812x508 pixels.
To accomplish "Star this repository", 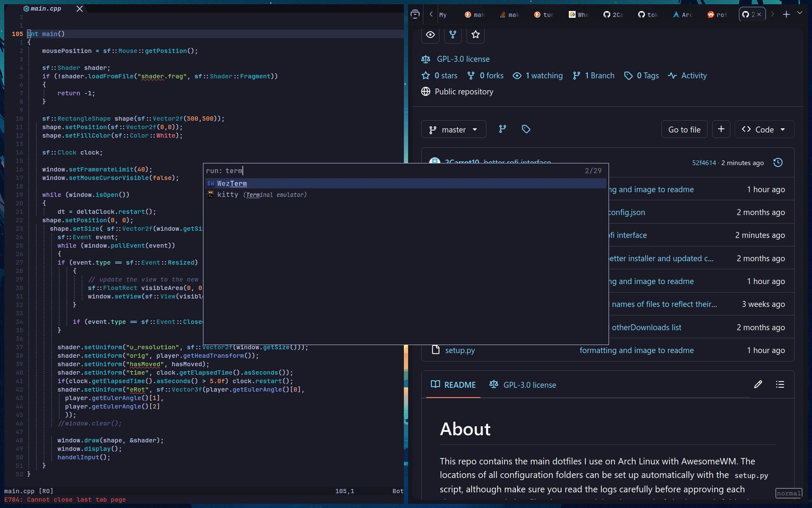I will tap(475, 35).
